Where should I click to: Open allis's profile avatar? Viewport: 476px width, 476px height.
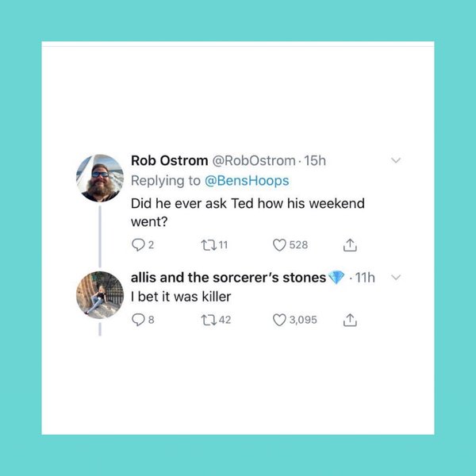click(99, 294)
